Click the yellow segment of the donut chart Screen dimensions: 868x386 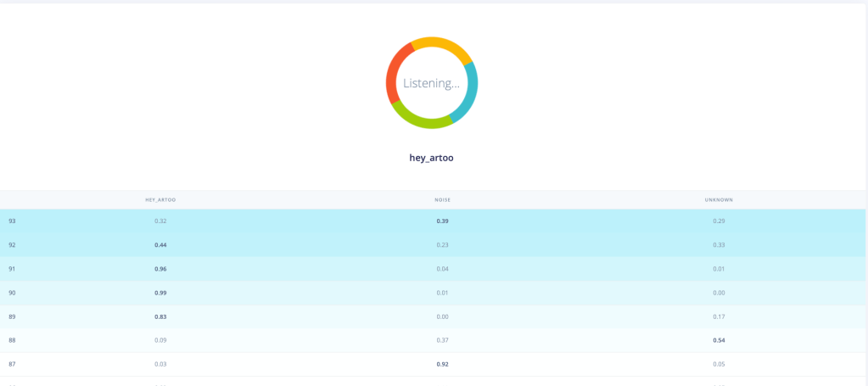coord(440,43)
